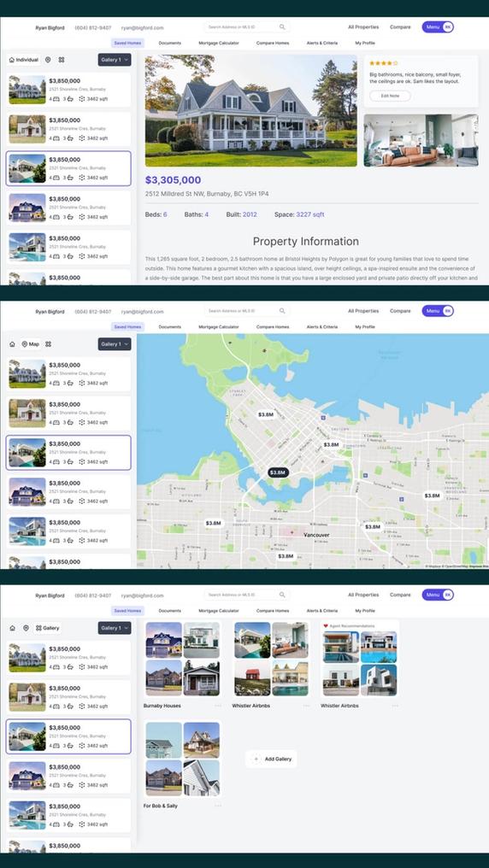Open My Profile tab in Individual view screen

pyautogui.click(x=365, y=43)
